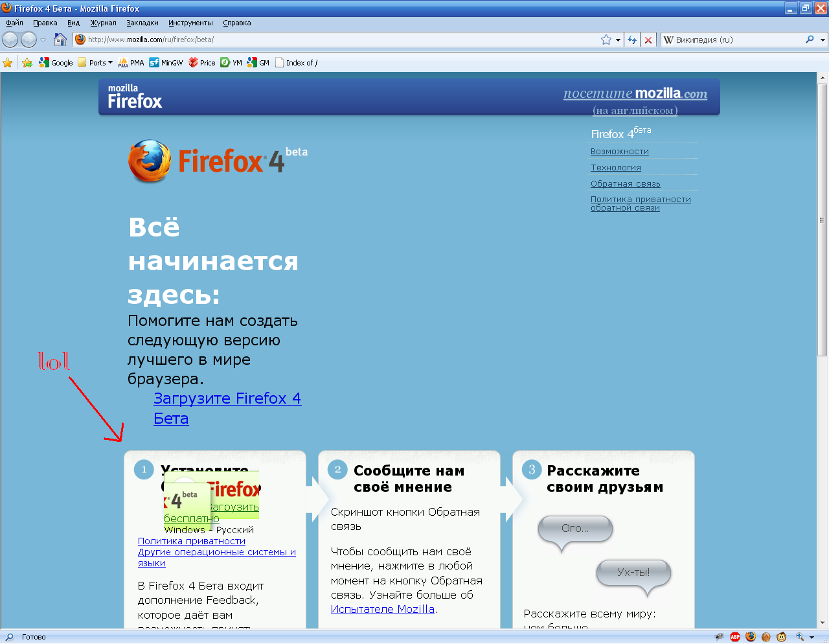The image size is (829, 644).
Task: Open the Возможности sidebar link
Action: [x=619, y=151]
